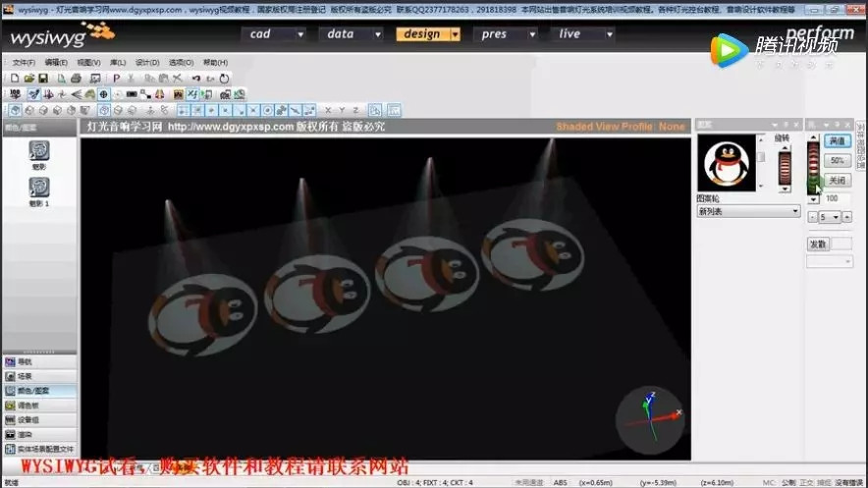
Task: Click the 发散 button
Action: coord(818,244)
